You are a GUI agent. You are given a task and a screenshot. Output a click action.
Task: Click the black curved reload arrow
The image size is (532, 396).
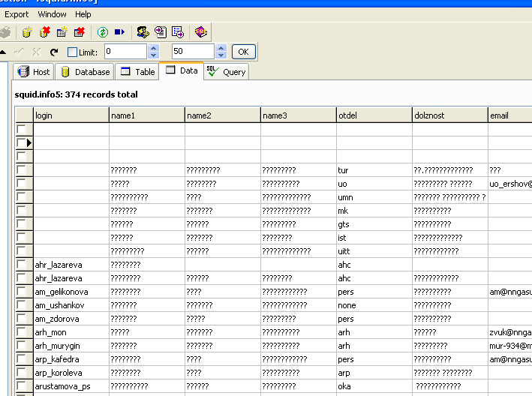(53, 52)
